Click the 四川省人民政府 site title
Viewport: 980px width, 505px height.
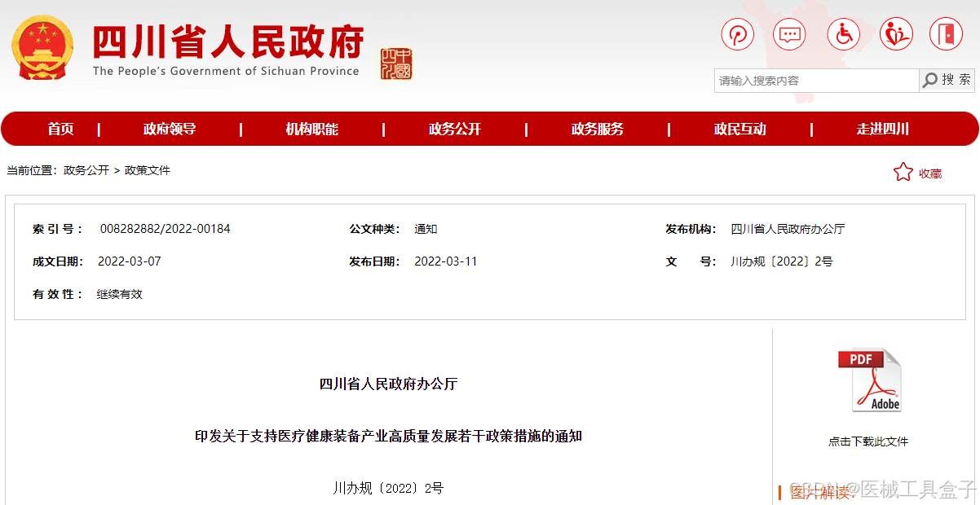(228, 42)
